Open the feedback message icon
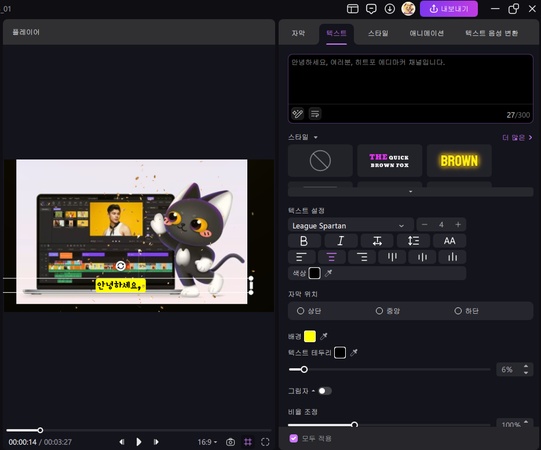This screenshot has width=541, height=450. click(x=371, y=9)
